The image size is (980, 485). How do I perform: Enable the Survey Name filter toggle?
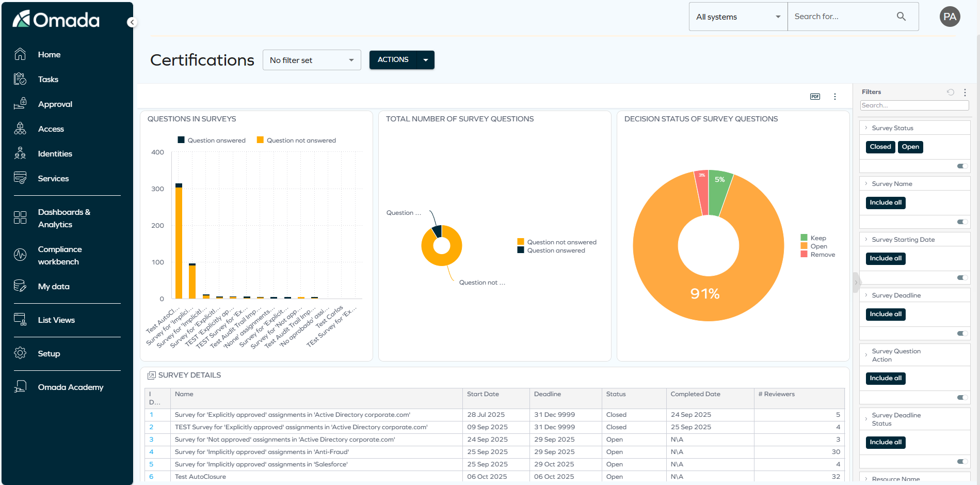click(x=961, y=222)
